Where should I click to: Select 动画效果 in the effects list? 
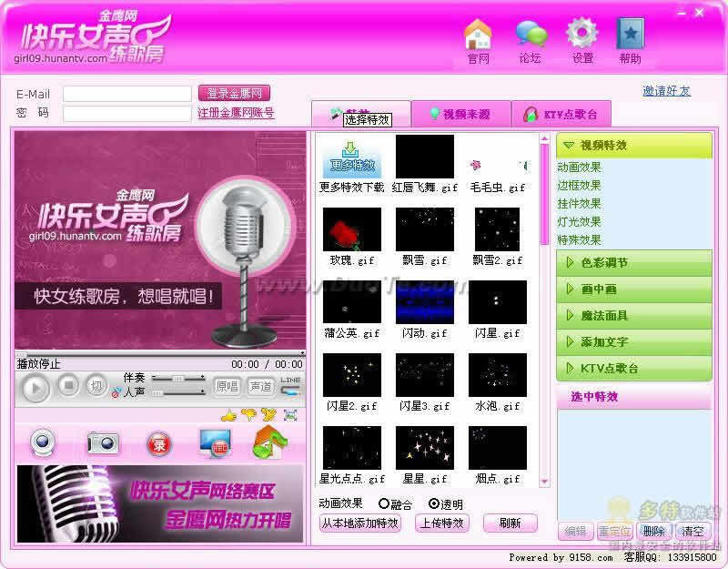pos(579,168)
